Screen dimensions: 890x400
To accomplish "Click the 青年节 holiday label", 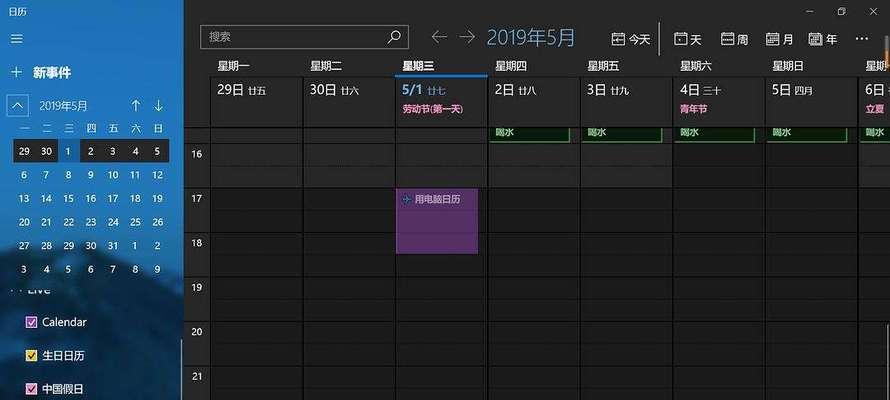I will [693, 109].
